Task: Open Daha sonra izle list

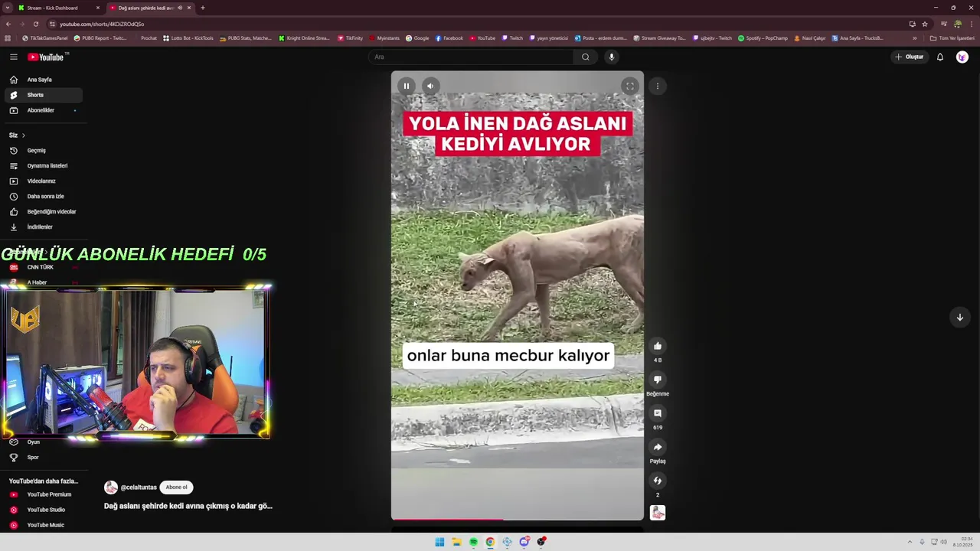Action: [43, 196]
